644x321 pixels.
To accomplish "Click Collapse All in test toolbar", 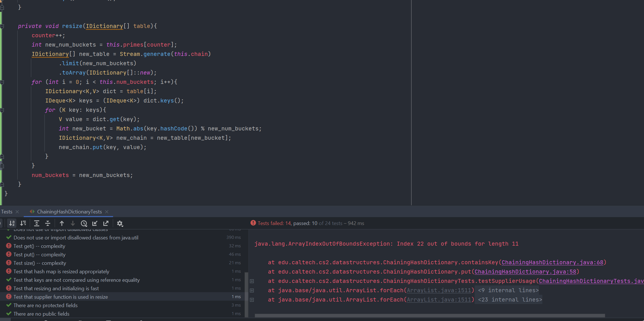I will tap(48, 223).
